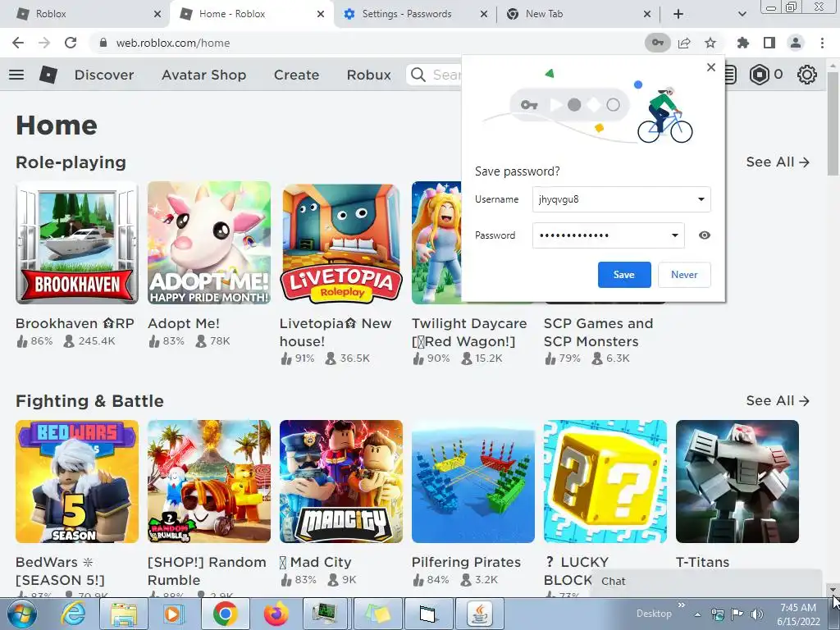Click the volume speaker tray icon
This screenshot has width=840, height=630.
coord(757,614)
